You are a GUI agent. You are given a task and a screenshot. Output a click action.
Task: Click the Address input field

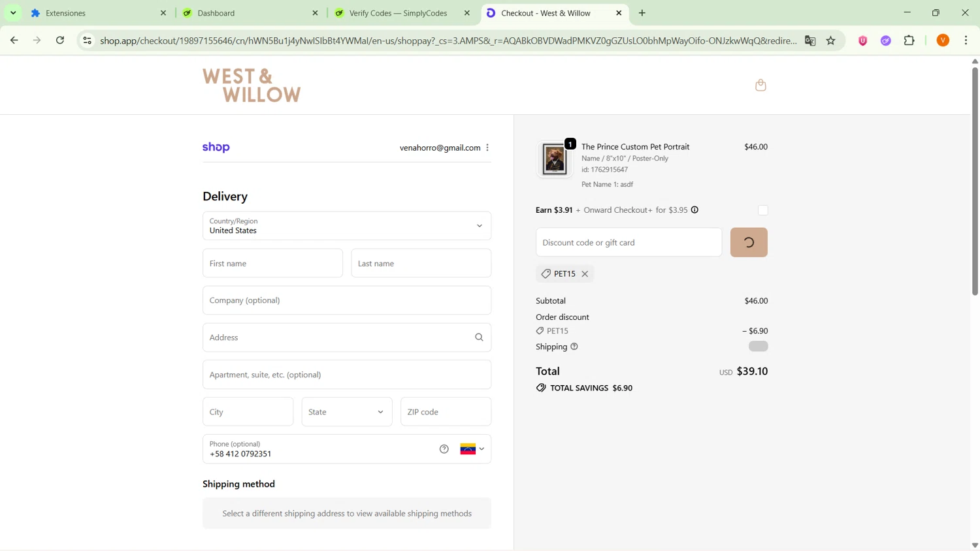[x=347, y=338]
